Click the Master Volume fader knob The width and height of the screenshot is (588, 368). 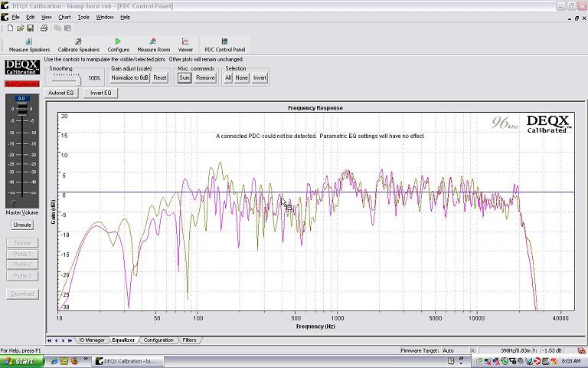(x=21, y=109)
